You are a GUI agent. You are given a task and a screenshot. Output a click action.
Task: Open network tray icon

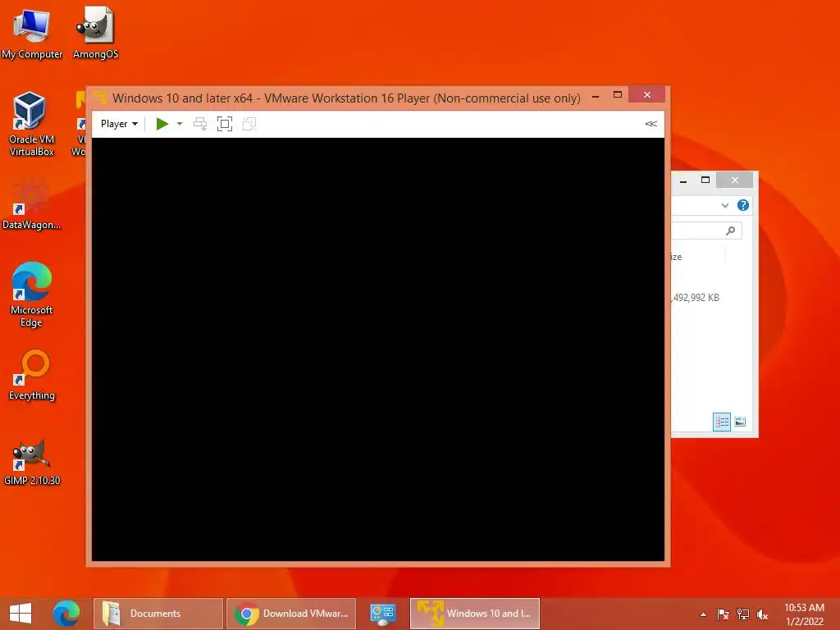pyautogui.click(x=742, y=614)
